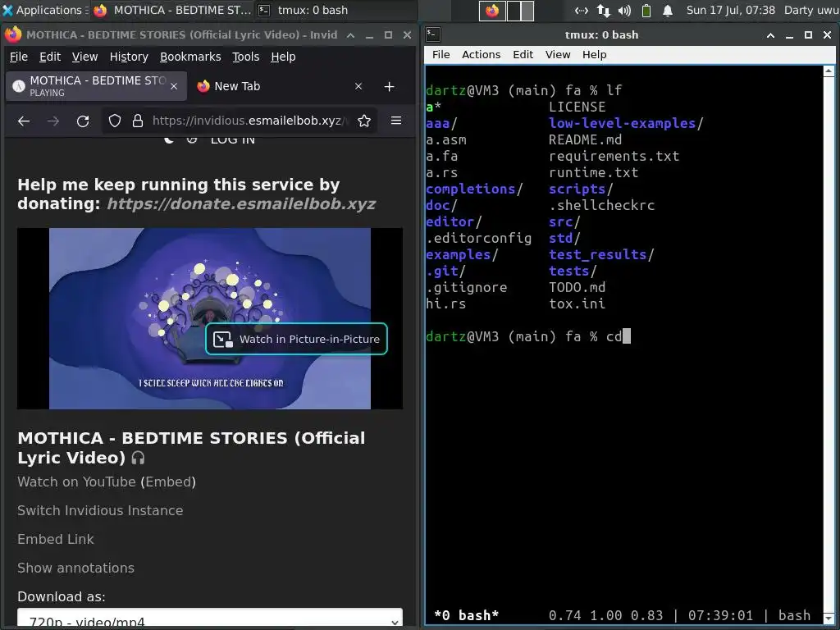
Task: Click the tmux status clock 07:39:01
Action: pyautogui.click(x=720, y=615)
